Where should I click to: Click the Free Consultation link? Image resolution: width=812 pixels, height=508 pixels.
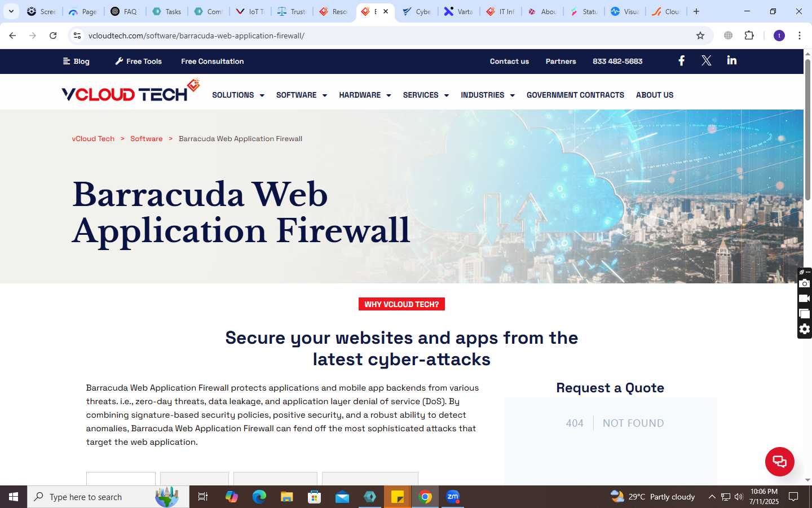coord(213,62)
